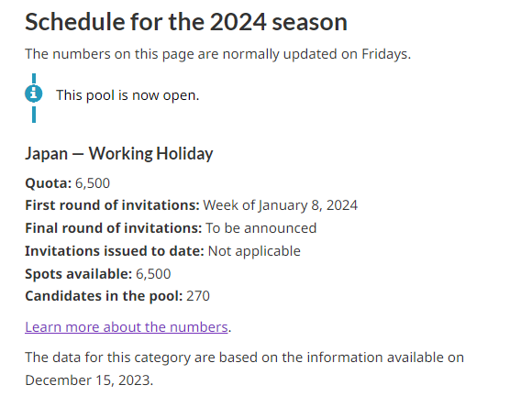Click the 'First round of invitations' label
The height and width of the screenshot is (396, 532).
tap(112, 205)
